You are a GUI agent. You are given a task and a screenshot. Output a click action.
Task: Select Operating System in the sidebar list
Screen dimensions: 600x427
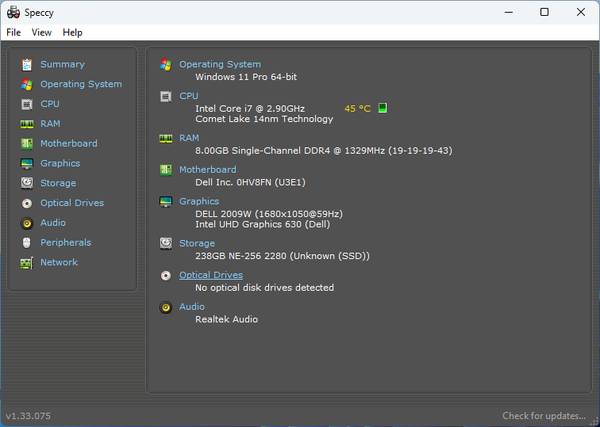pyautogui.click(x=81, y=84)
